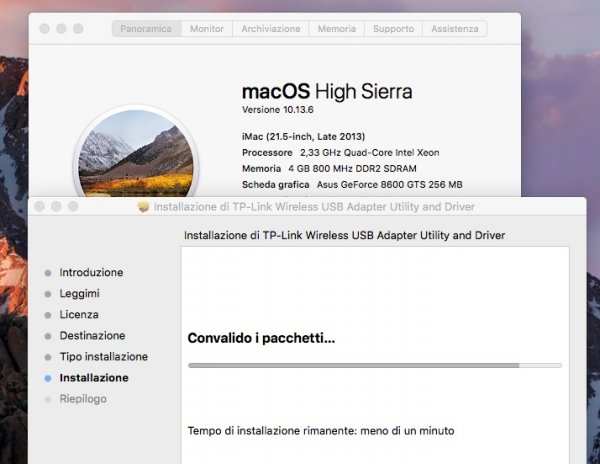
Task: Select the Leggimi step label
Action: [x=80, y=293]
